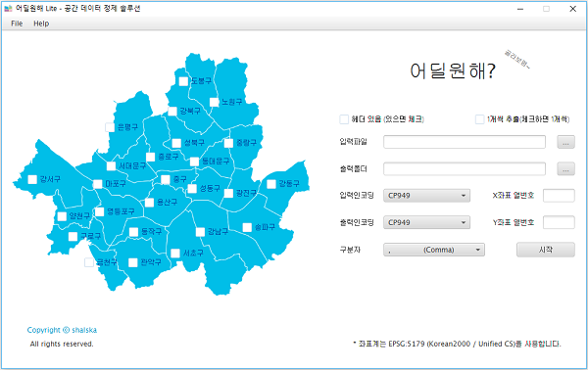Browse for 출력폴더 with the ... button
Screen dimensions: 588x370
(565, 169)
